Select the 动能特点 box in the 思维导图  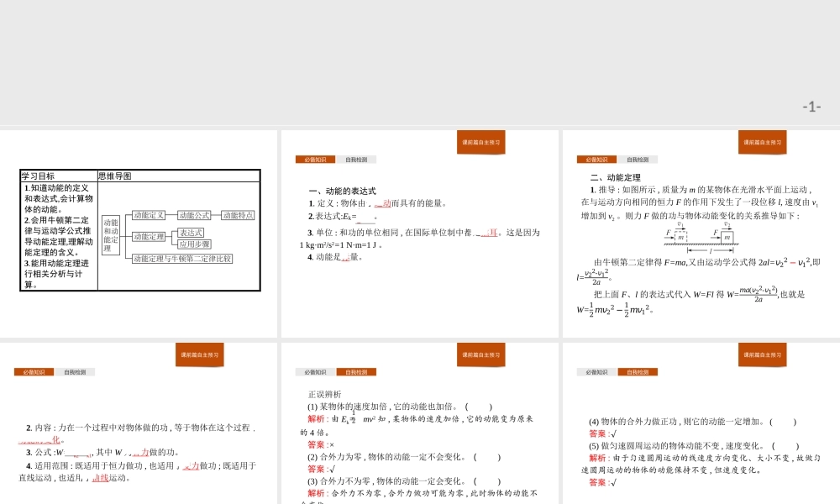point(238,216)
